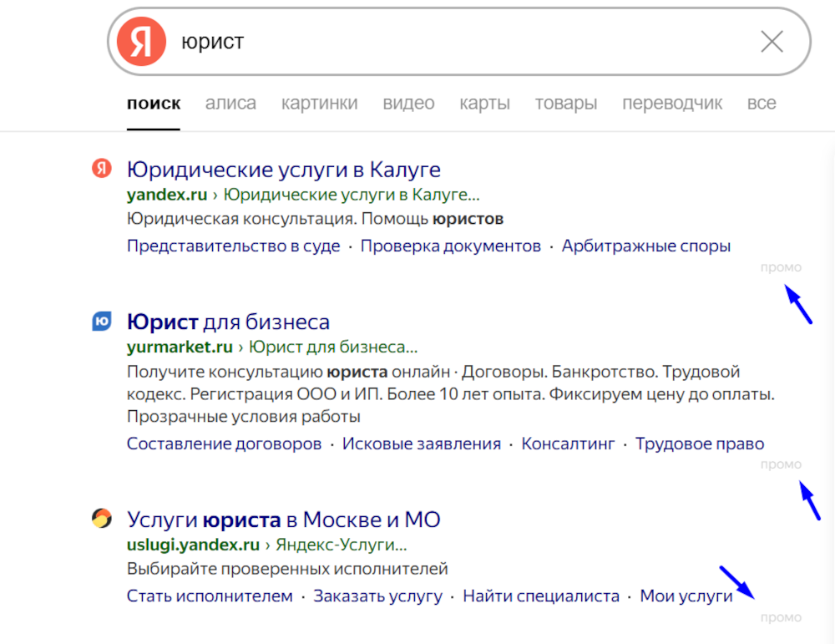Open Составление договоров sitelink
Viewport: 835px width, 644px height.
[224, 444]
